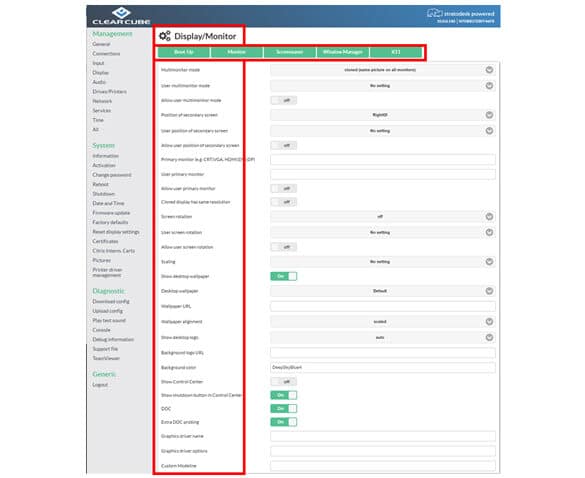585x478 pixels.
Task: Click Reboot in the System section
Action: pos(100,184)
